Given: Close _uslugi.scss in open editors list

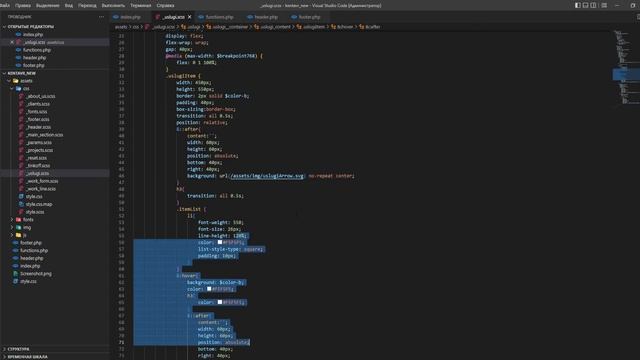Looking at the screenshot, I should tap(12, 42).
